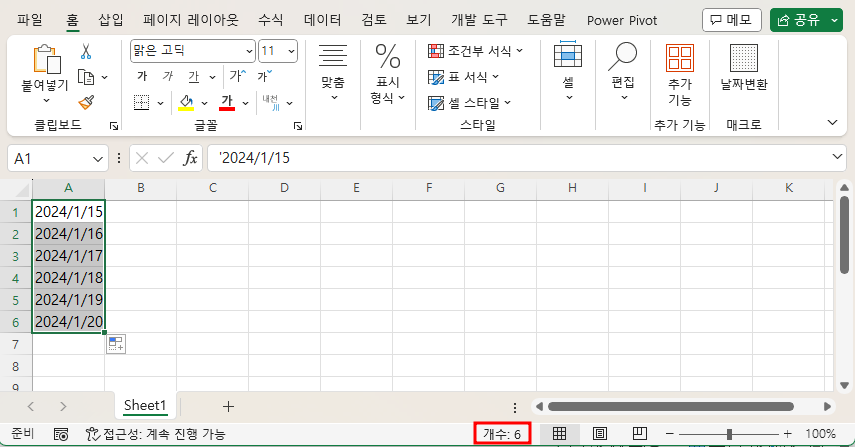Open Conditional Formatting menu
Viewport: 855px width, 447px height.
(x=475, y=51)
